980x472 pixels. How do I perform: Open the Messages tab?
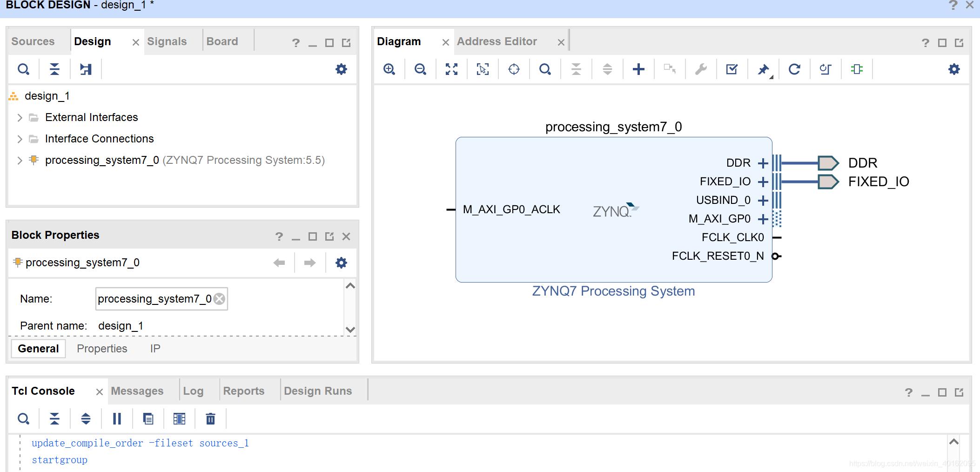[x=137, y=391]
